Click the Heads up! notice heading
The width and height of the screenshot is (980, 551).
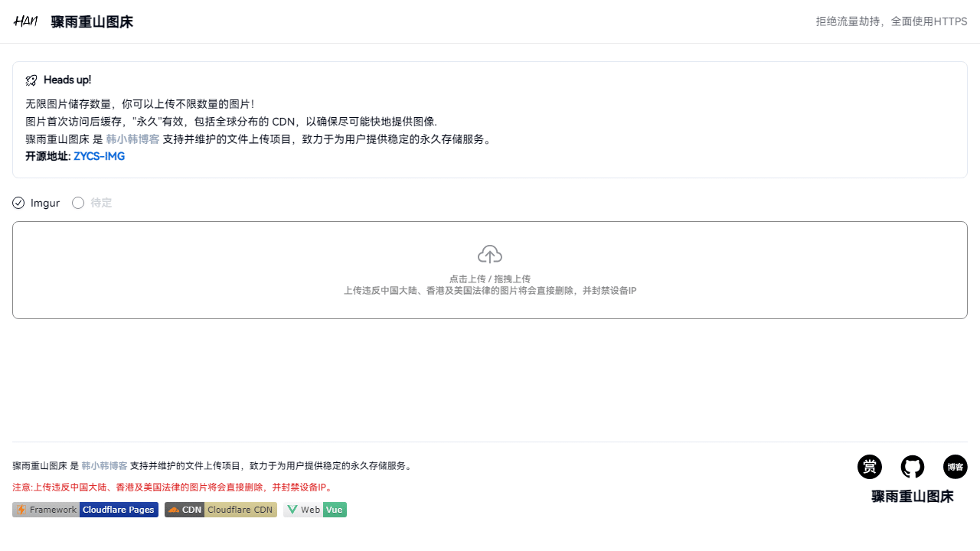[67, 80]
